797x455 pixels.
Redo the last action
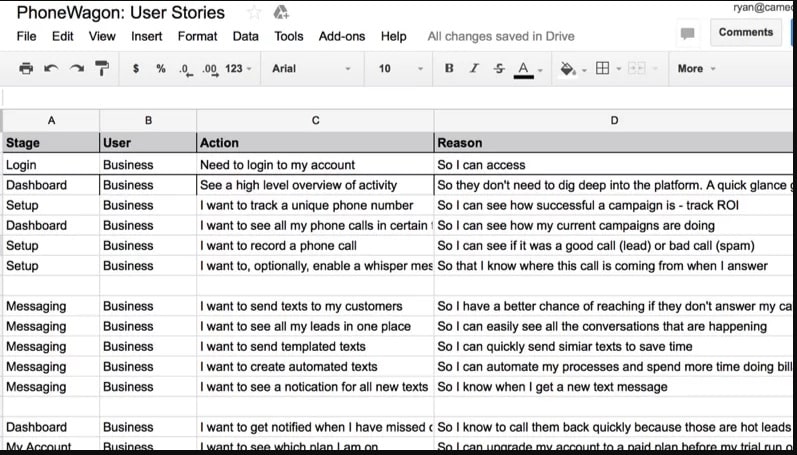coord(77,68)
